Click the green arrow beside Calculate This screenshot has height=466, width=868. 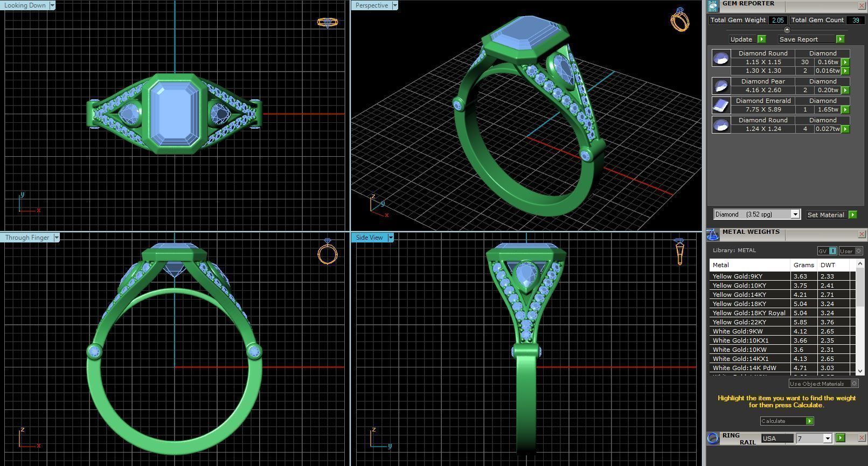(x=809, y=421)
